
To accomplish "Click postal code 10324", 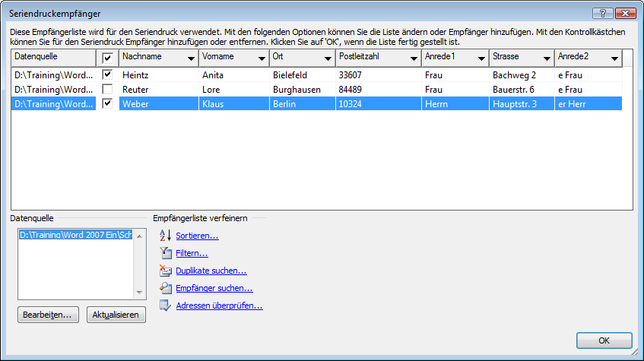I will 379,103.
